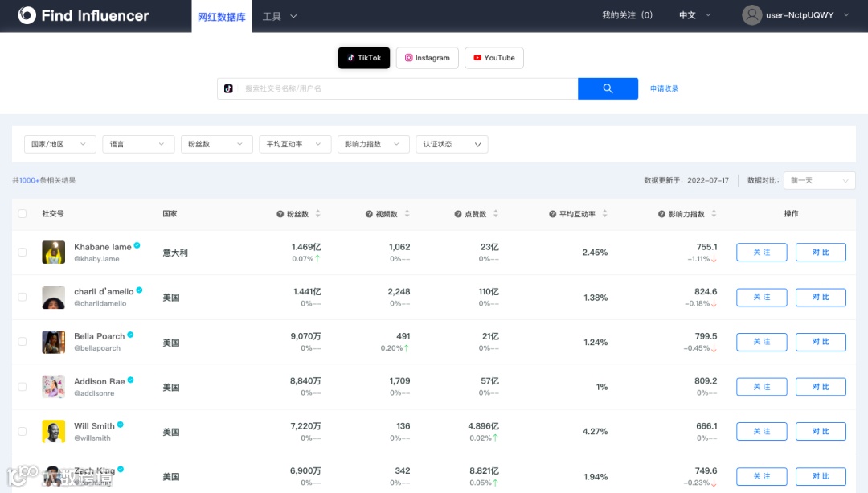
Task: Open 我的关注 (0) in header
Action: pos(627,15)
